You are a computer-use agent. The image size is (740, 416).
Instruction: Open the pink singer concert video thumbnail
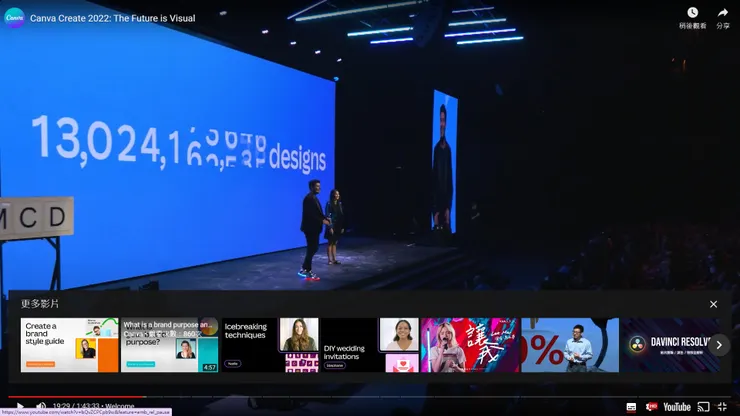(x=470, y=345)
